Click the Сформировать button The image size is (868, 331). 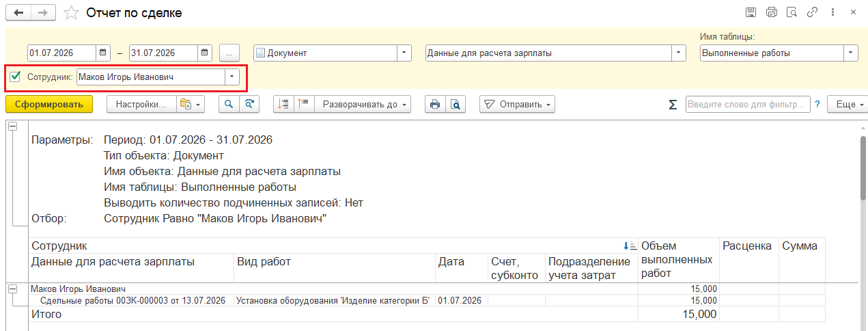(x=48, y=104)
